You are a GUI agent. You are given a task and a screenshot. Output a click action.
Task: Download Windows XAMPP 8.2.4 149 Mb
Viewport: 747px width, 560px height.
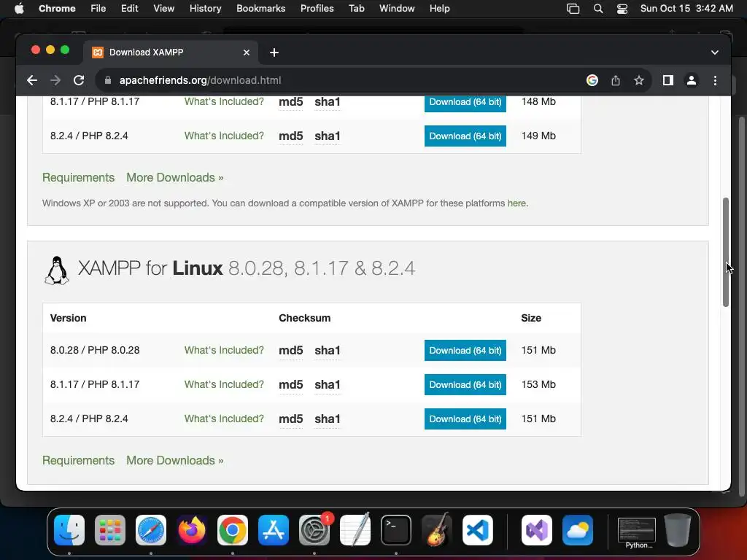click(x=465, y=136)
